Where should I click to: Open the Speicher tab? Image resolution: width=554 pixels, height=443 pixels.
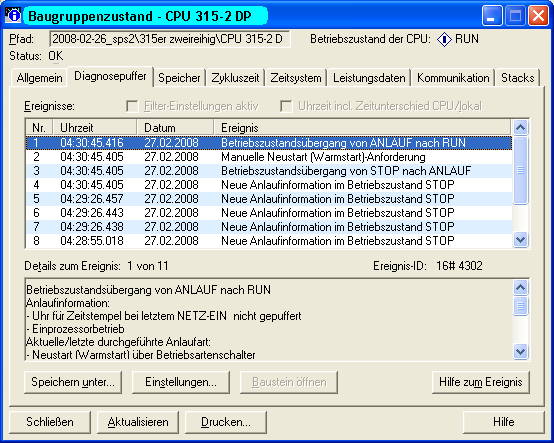click(x=179, y=78)
